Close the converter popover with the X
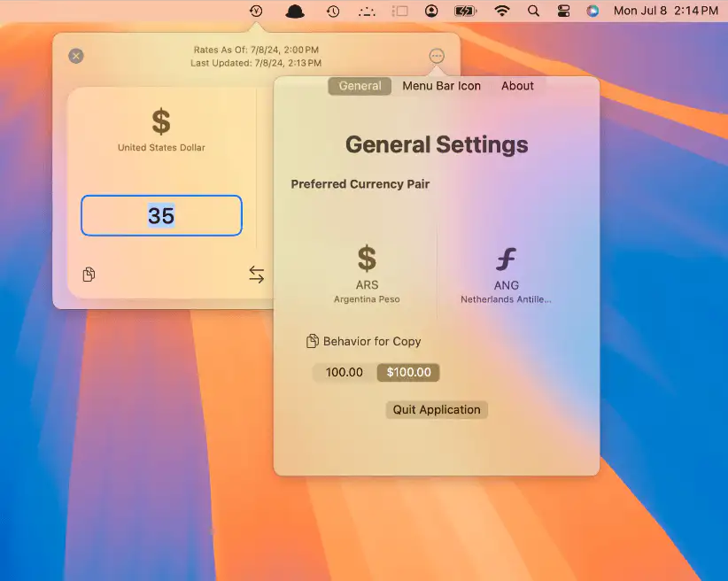The height and width of the screenshot is (581, 728). tap(76, 56)
